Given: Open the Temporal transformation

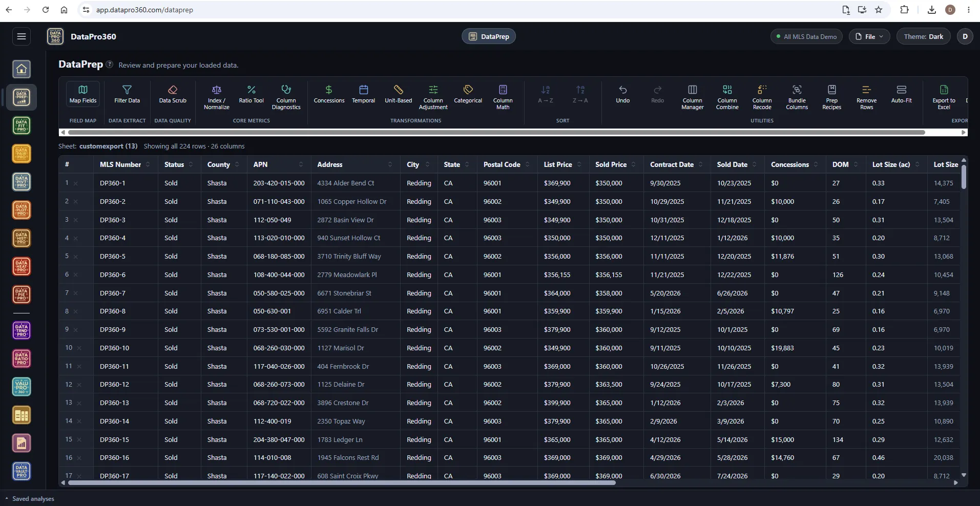Looking at the screenshot, I should tap(364, 95).
